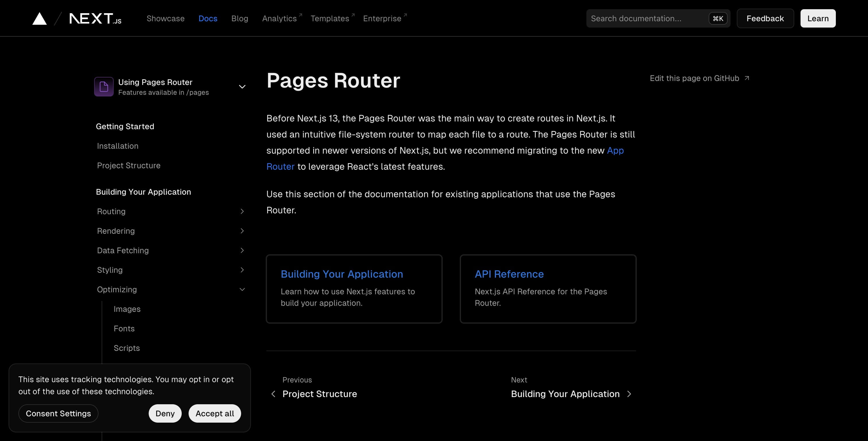
Task: Click the ⌘K shortcut badge
Action: [x=718, y=19]
